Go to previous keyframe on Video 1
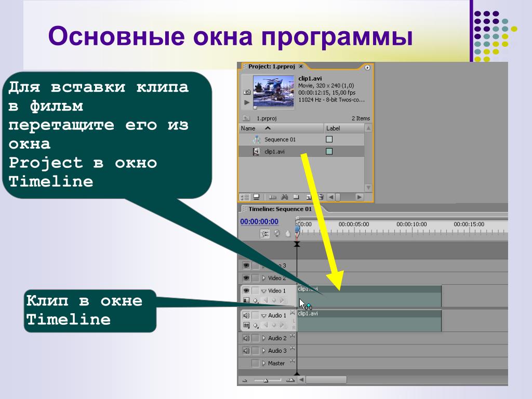 pos(266,300)
